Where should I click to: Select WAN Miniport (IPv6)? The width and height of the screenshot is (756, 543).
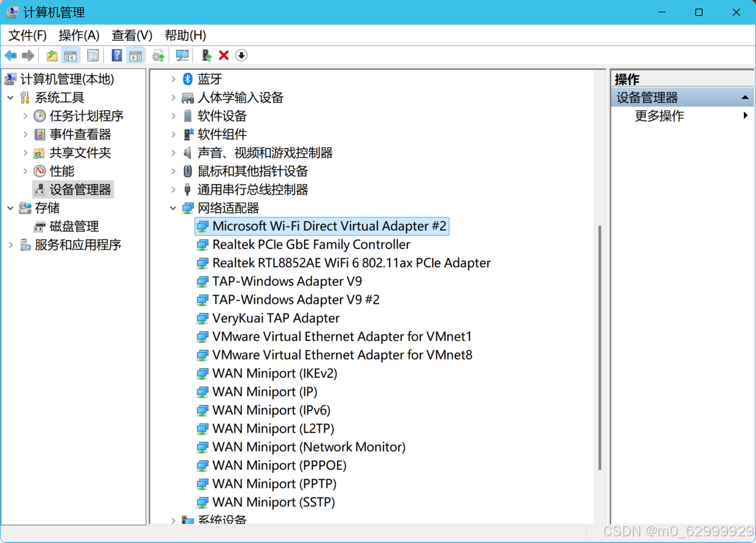point(271,410)
